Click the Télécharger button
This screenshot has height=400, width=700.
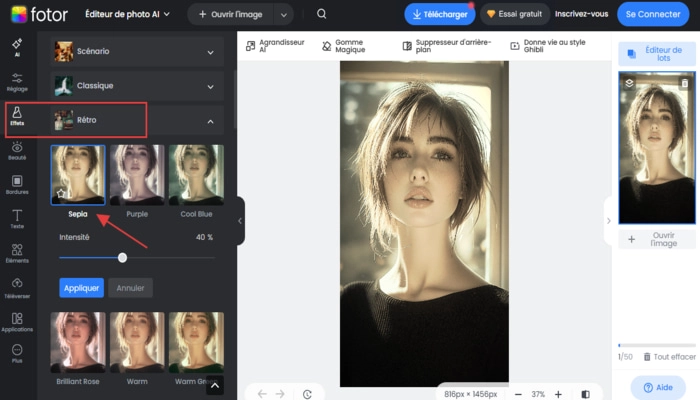[x=440, y=14]
